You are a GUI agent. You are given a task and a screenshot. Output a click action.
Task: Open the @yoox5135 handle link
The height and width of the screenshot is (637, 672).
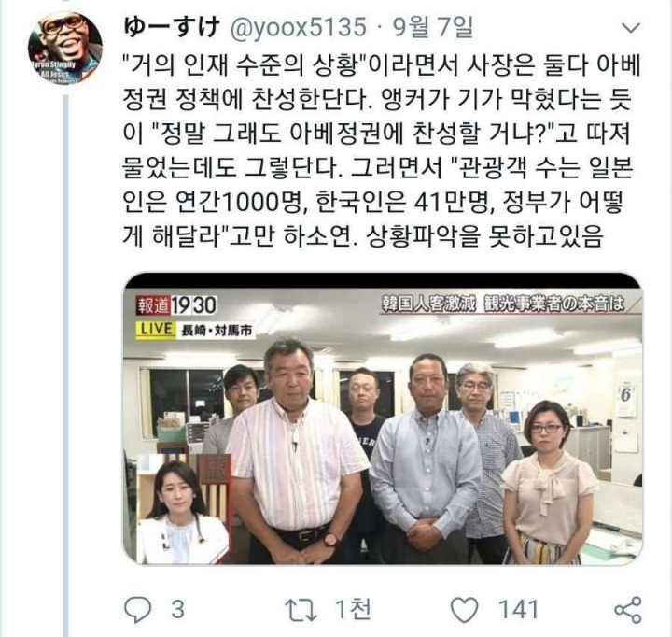(x=299, y=27)
